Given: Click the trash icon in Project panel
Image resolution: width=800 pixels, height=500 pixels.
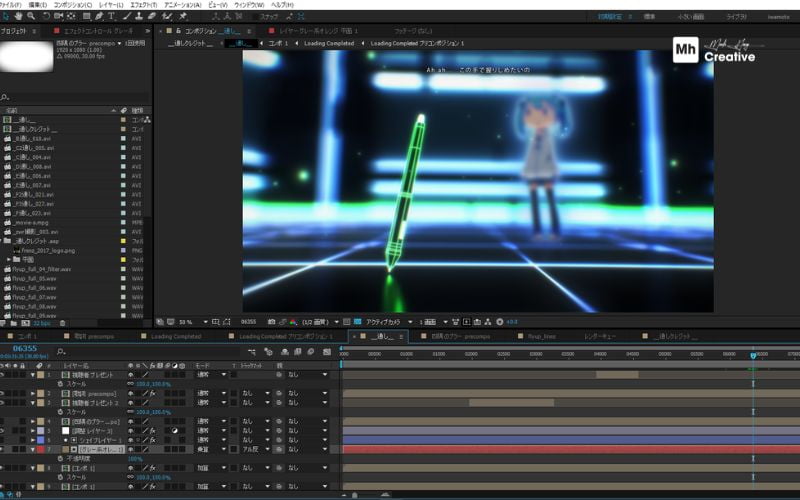Looking at the screenshot, I should [62, 323].
